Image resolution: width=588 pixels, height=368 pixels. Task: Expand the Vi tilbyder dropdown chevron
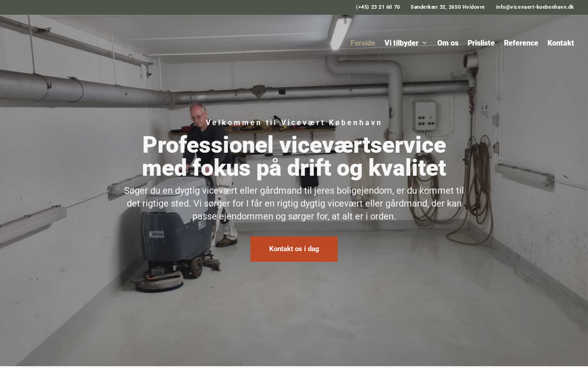[424, 43]
